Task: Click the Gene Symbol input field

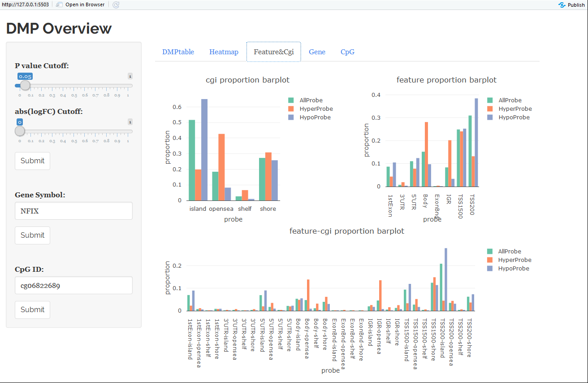Action: click(73, 211)
